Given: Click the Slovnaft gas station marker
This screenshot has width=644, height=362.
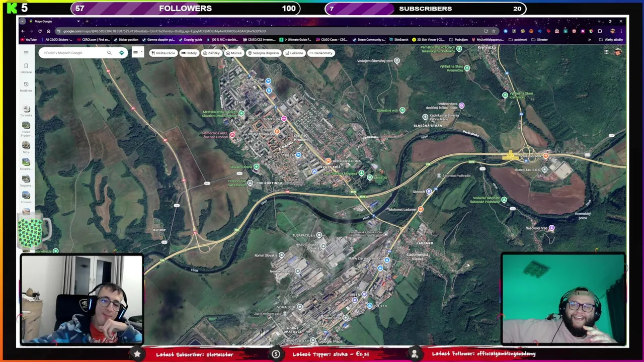Looking at the screenshot, I should coord(429,192).
